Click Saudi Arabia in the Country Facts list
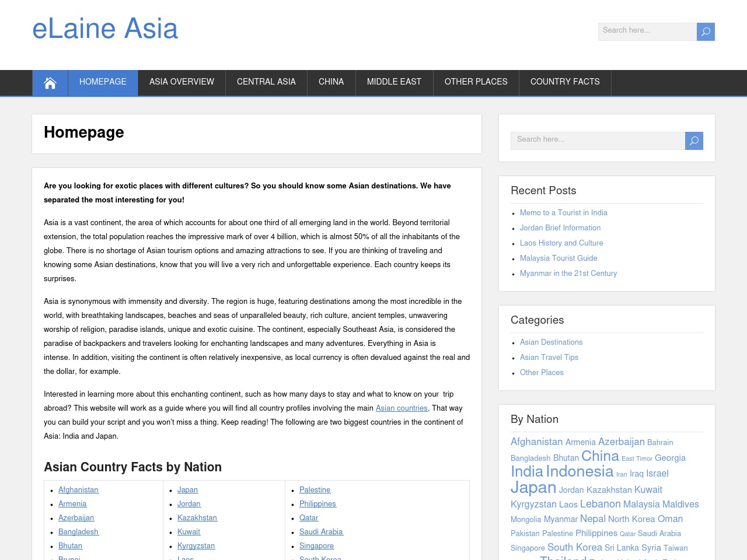Image resolution: width=747 pixels, height=560 pixels. coord(321,532)
